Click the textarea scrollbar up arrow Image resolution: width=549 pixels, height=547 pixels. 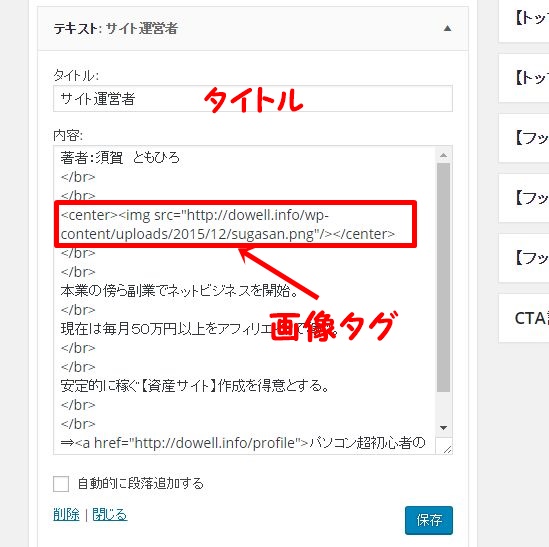[444, 155]
